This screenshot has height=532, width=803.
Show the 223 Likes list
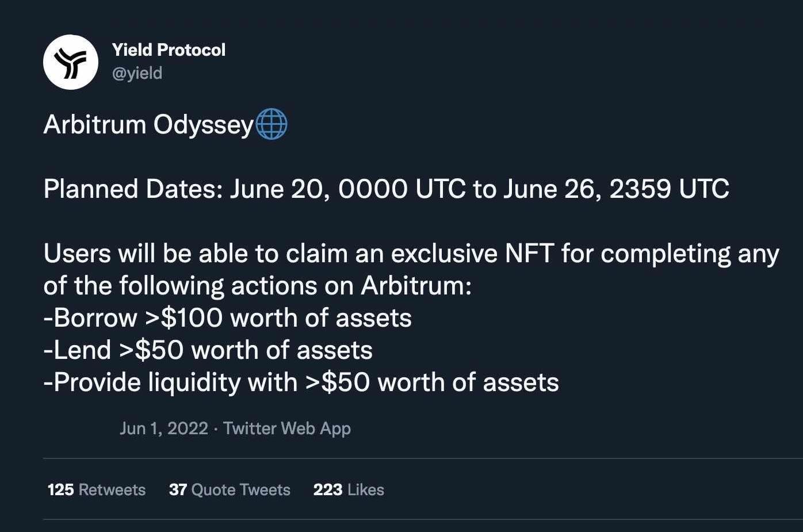click(x=349, y=490)
